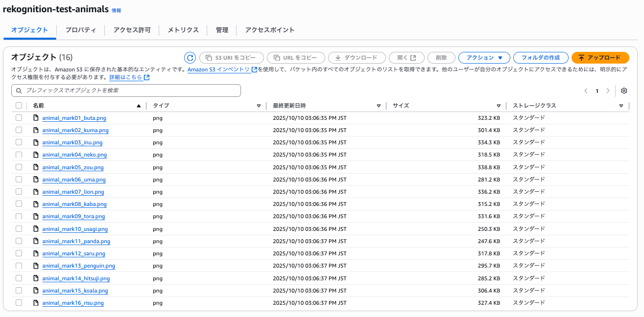Click the refresh objects icon button
This screenshot has width=644, height=317.
pyautogui.click(x=190, y=58)
